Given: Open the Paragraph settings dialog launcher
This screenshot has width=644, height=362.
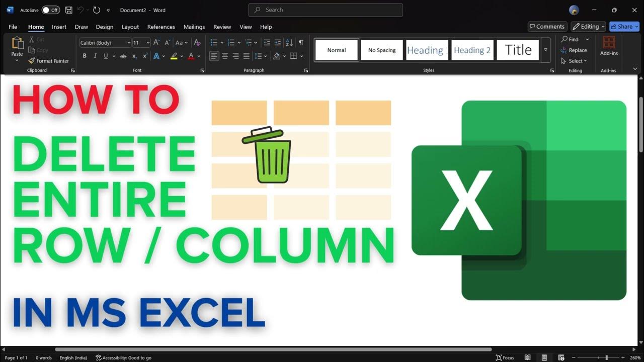Looking at the screenshot, I should tap(306, 70).
